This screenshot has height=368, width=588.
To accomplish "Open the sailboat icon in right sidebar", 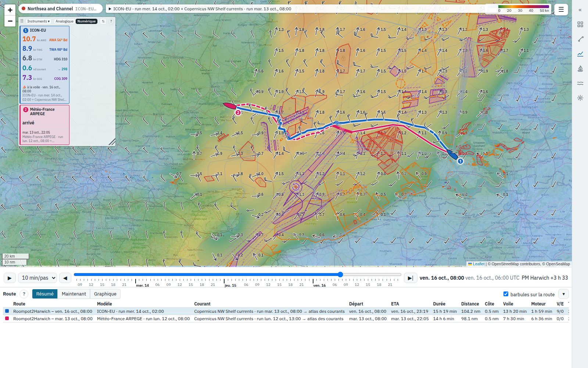I will click(580, 68).
